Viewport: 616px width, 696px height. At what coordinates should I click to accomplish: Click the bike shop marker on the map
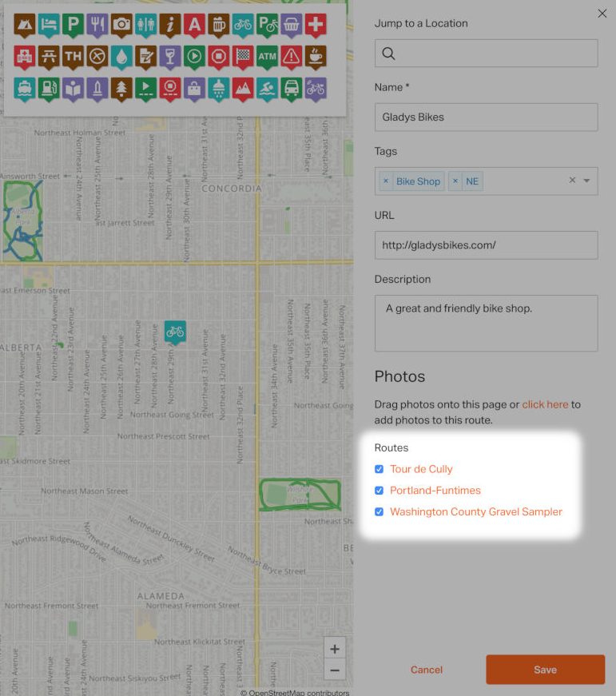click(x=175, y=332)
